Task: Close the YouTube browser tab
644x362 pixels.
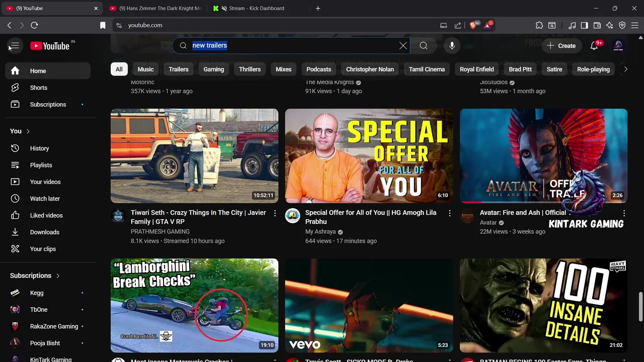Action: (x=96, y=8)
